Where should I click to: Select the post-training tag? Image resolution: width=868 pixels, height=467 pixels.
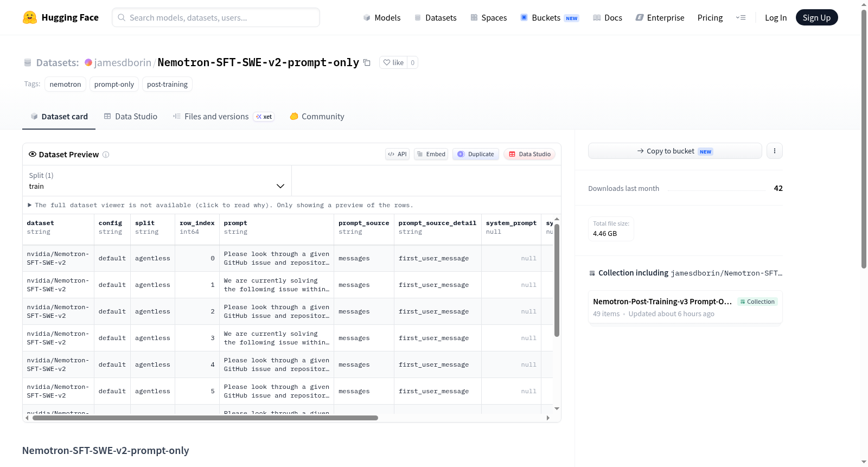coord(167,84)
